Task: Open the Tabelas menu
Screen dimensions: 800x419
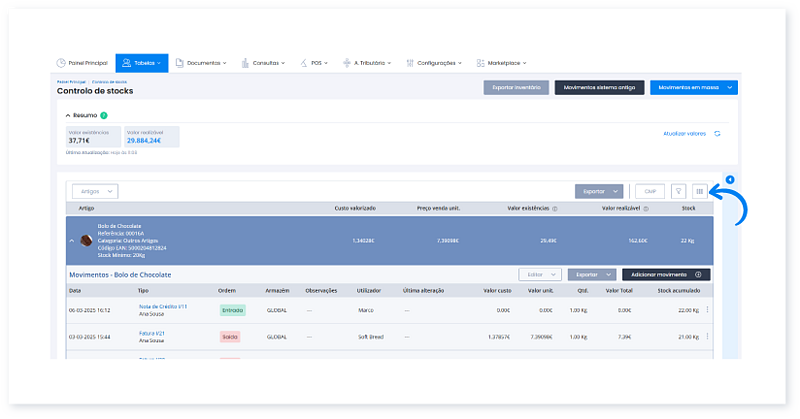Action: point(143,62)
